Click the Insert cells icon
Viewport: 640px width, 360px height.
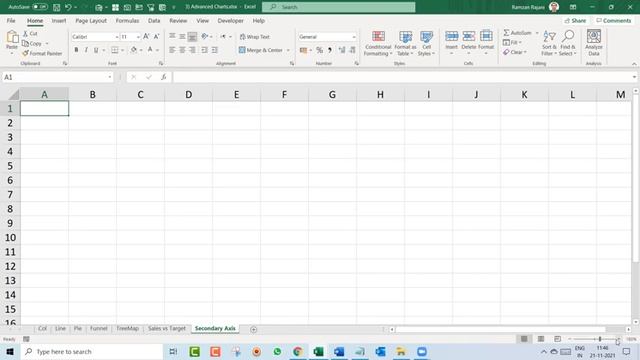coord(451,36)
